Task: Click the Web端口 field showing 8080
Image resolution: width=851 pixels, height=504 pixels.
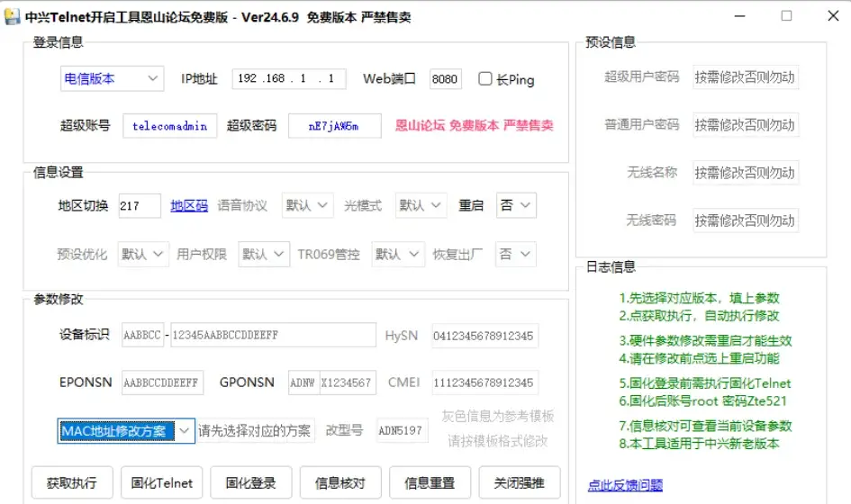Action: (x=445, y=78)
